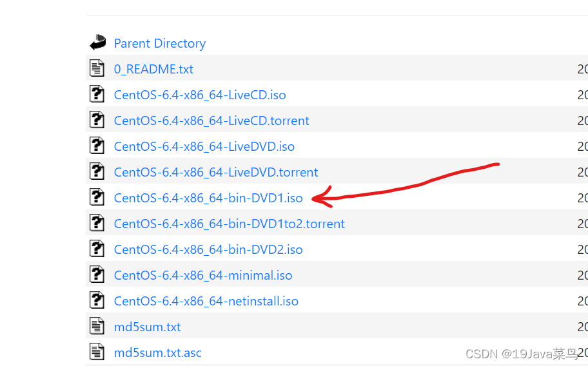
Task: Click the unknown-file icon beside bin-DVD1to2.torrent
Action: (x=97, y=223)
